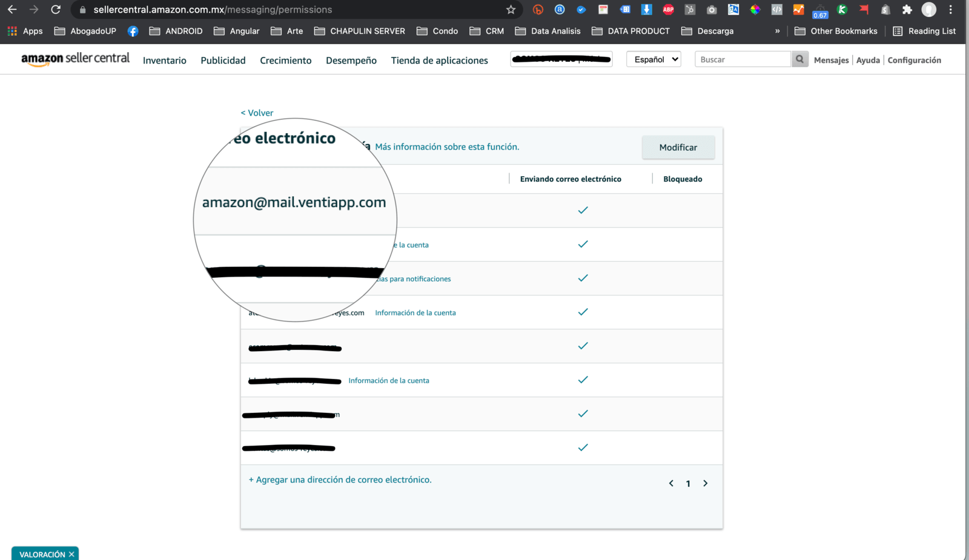This screenshot has width=969, height=560.
Task: Open the Facebook bookmark
Action: tap(133, 31)
